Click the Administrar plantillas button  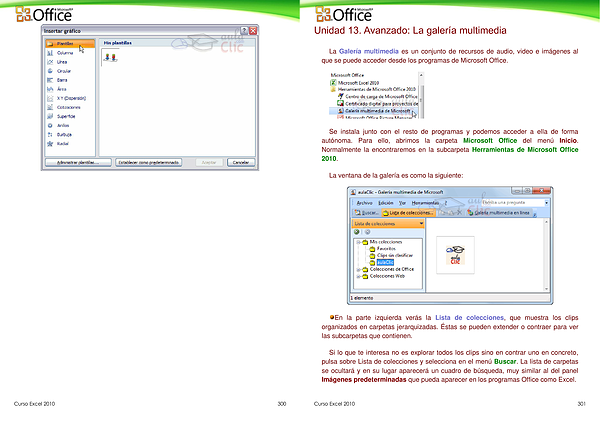(x=78, y=163)
